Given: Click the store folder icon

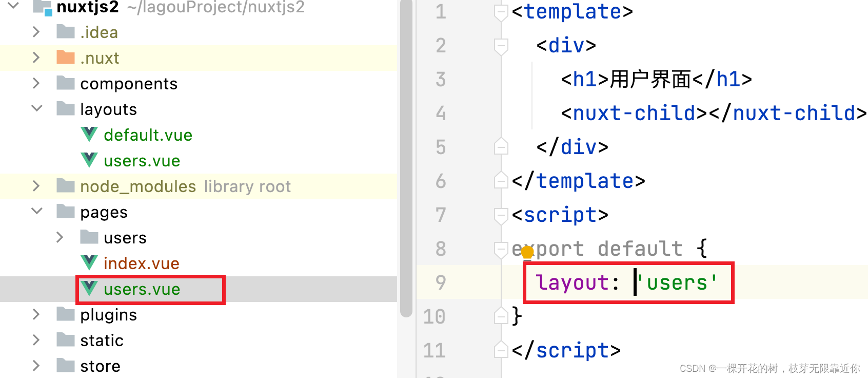Looking at the screenshot, I should pos(66,365).
